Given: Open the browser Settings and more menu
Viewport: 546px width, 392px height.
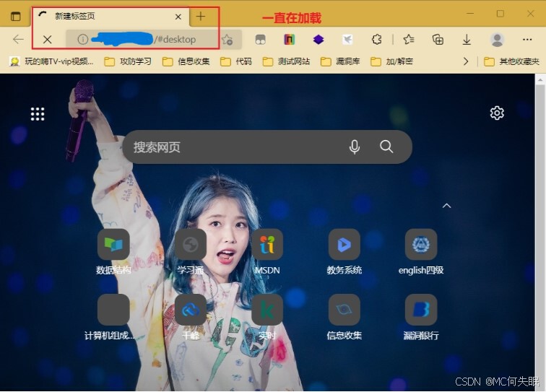Looking at the screenshot, I should 527,40.
